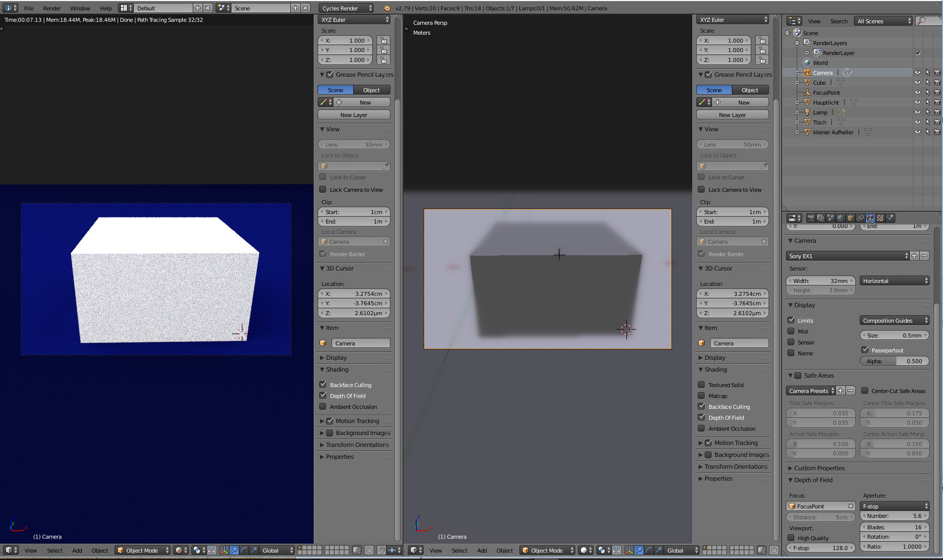Toggle proportional editing in left viewport header
This screenshot has width=943, height=560.
click(x=369, y=550)
